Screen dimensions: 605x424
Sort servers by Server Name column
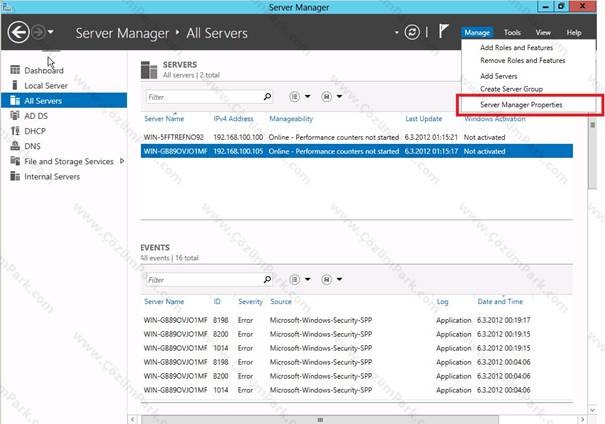pyautogui.click(x=164, y=119)
